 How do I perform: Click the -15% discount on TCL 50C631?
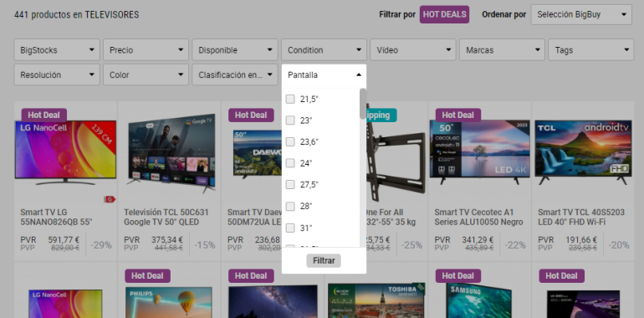coord(205,245)
